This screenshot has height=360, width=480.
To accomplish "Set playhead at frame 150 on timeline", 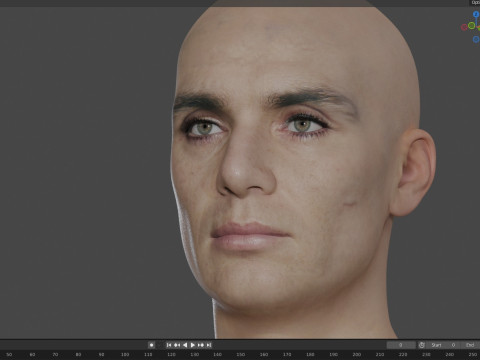I will (241, 355).
